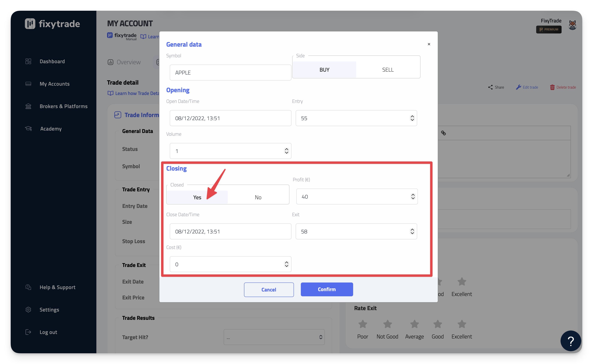
Task: Click the Log out icon
Action: (x=28, y=332)
